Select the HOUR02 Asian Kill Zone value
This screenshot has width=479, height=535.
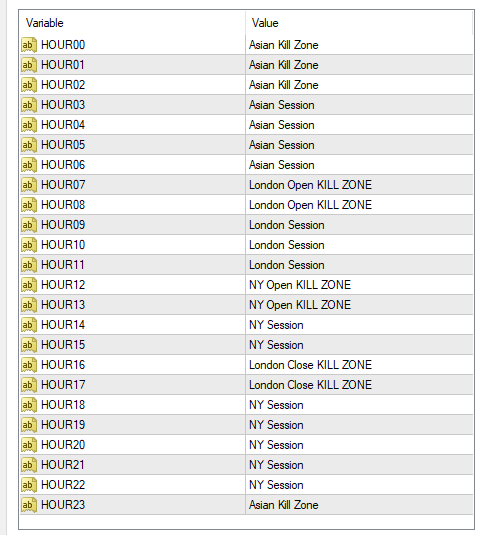284,85
